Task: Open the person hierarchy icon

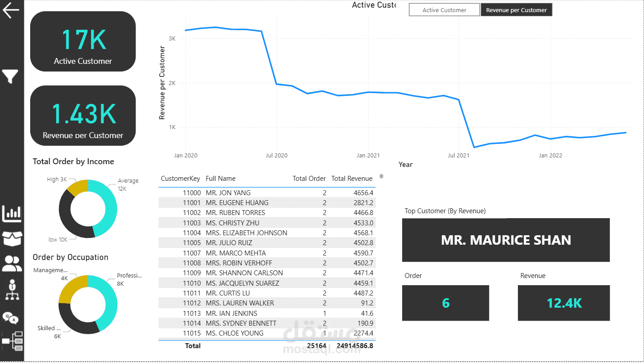Action: 12,289
